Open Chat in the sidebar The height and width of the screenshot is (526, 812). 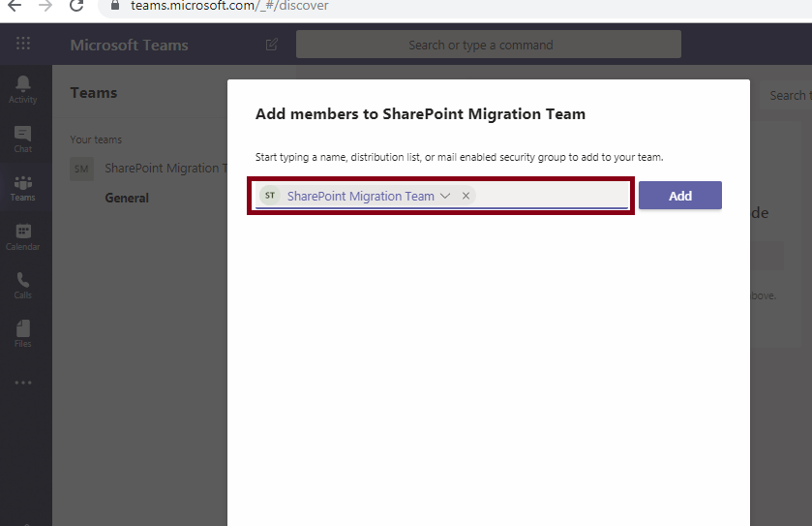click(23, 139)
